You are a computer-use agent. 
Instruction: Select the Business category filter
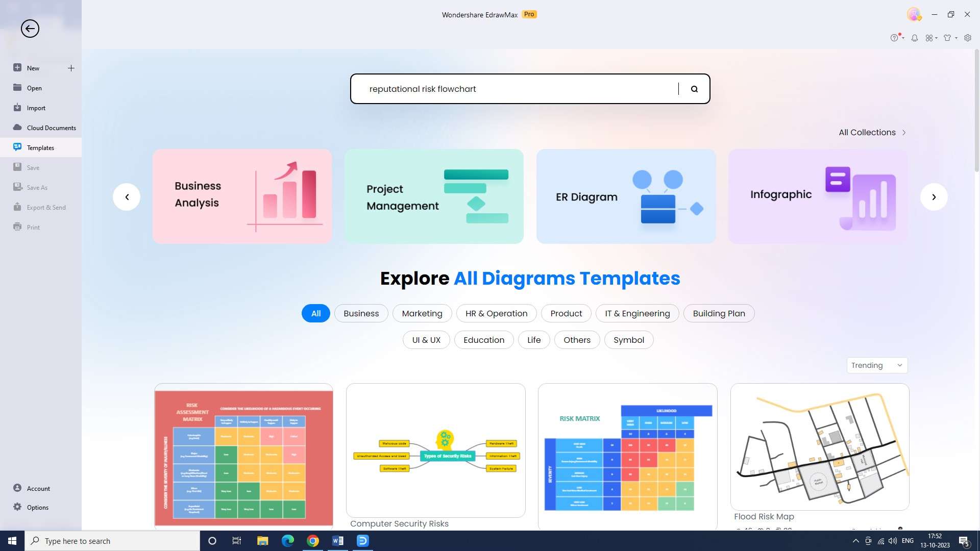[361, 313]
